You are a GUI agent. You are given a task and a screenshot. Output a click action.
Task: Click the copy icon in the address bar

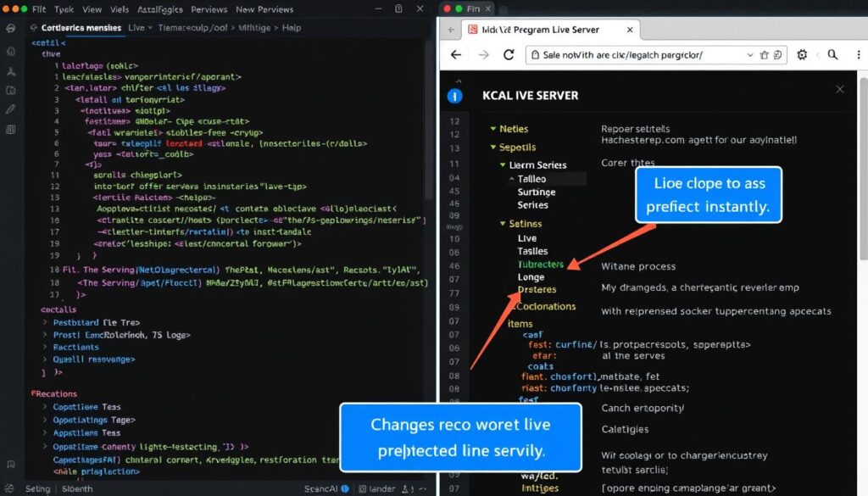coord(777,55)
